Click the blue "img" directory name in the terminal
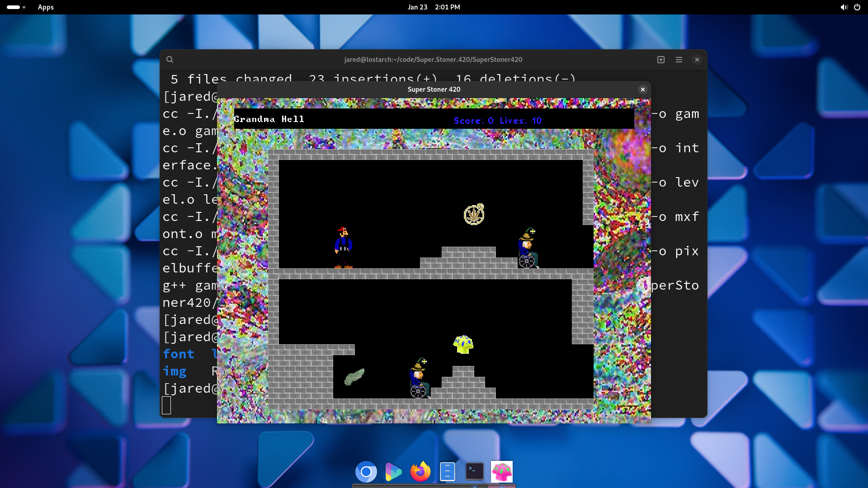The image size is (868, 488). (175, 371)
